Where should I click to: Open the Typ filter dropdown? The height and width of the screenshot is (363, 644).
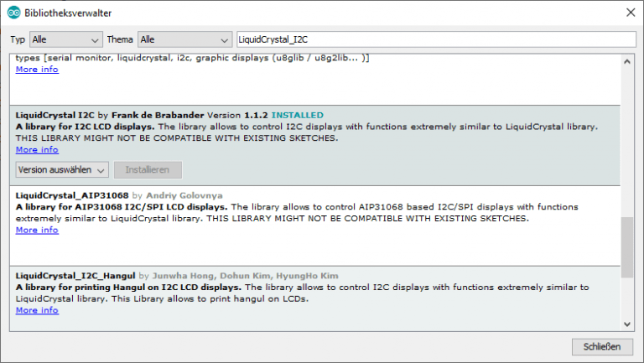point(65,39)
